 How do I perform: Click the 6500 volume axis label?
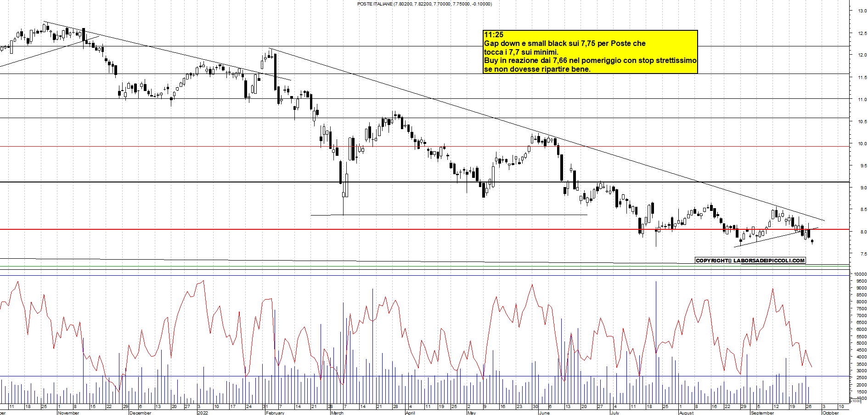tap(861, 323)
